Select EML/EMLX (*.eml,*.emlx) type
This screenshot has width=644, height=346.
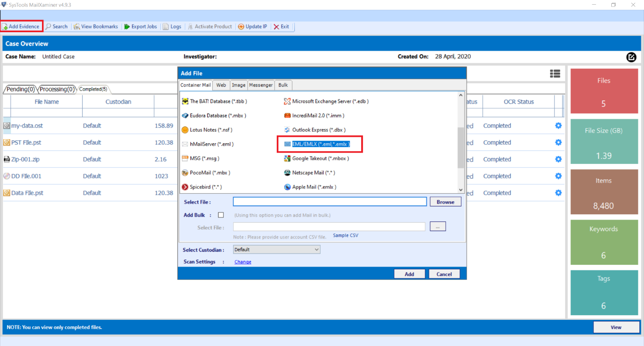coord(317,144)
